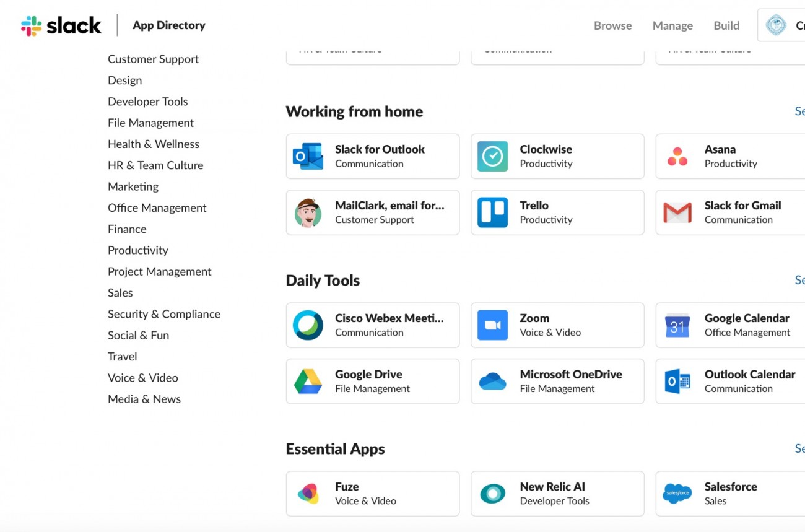805x532 pixels.
Task: Click the Clockwise checkmark app icon
Action: 492,157
